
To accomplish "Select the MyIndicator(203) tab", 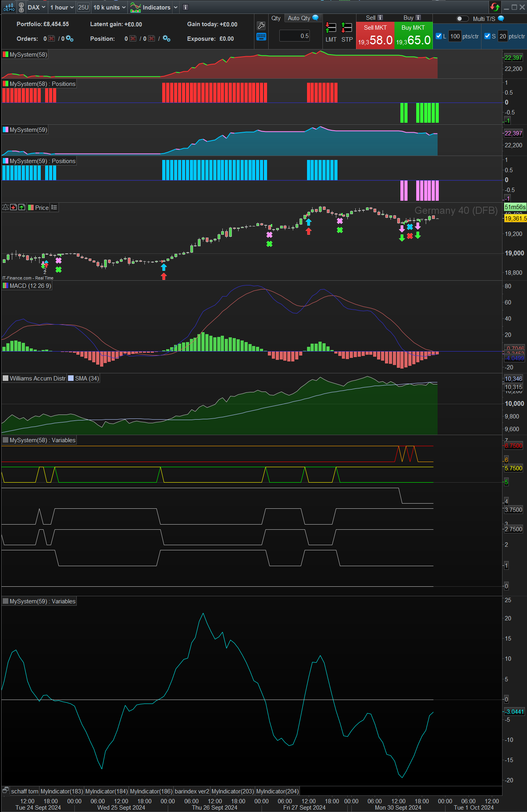I will point(233,791).
